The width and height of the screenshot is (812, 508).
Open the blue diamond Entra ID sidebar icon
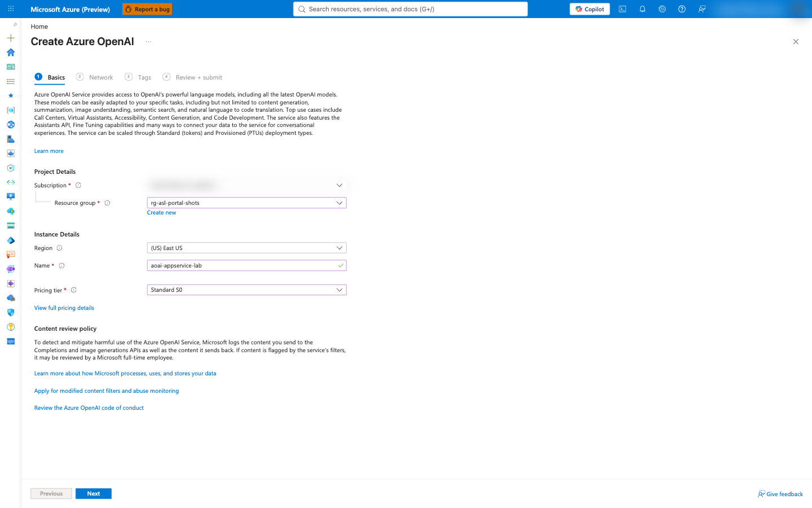click(11, 240)
